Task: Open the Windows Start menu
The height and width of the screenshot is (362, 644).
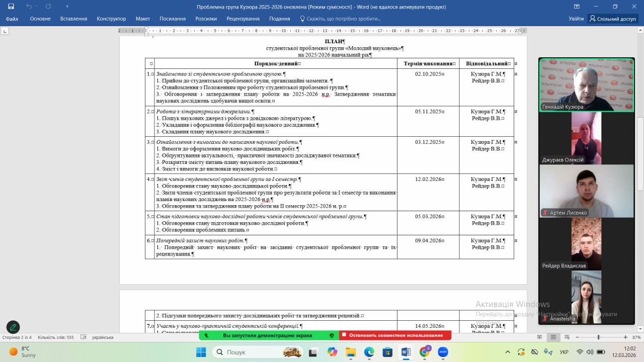Action: coord(201,352)
